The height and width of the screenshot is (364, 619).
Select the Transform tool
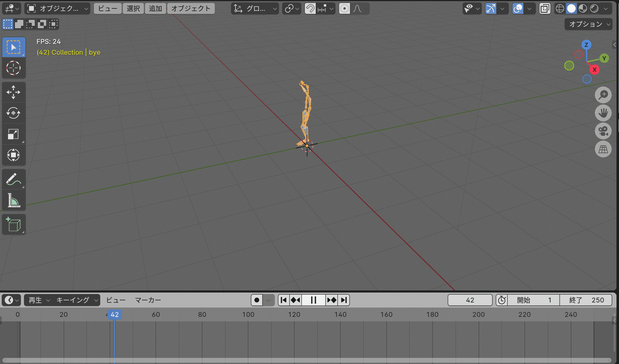[x=13, y=155]
